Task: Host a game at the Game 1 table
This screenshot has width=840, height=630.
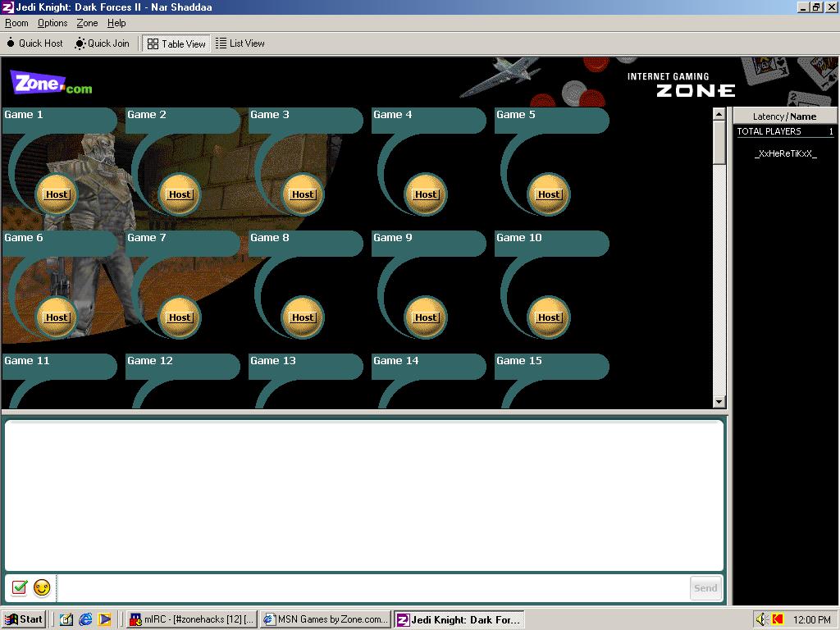Action: click(57, 194)
